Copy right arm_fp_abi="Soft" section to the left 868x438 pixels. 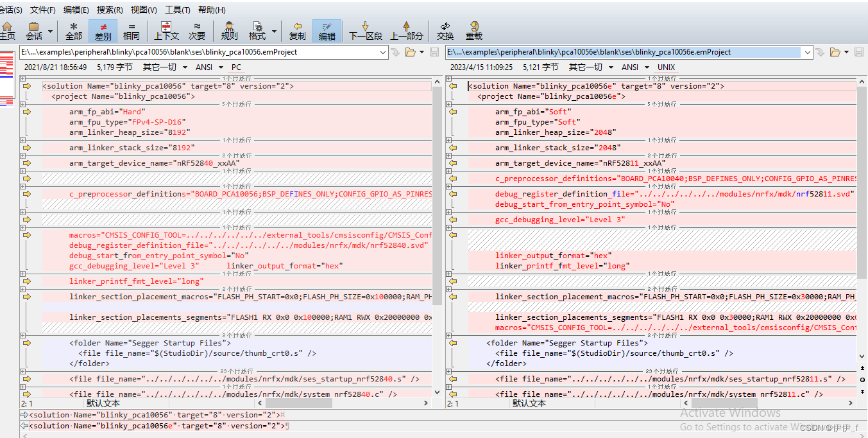(453, 112)
